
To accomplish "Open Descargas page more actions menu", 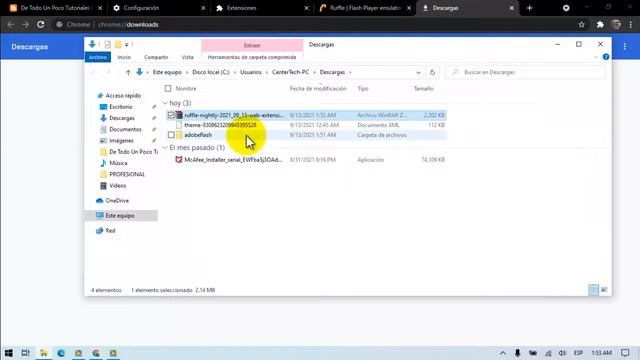I will (624, 47).
